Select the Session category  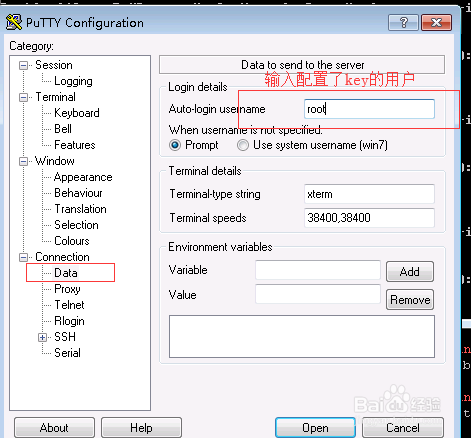coord(54,65)
